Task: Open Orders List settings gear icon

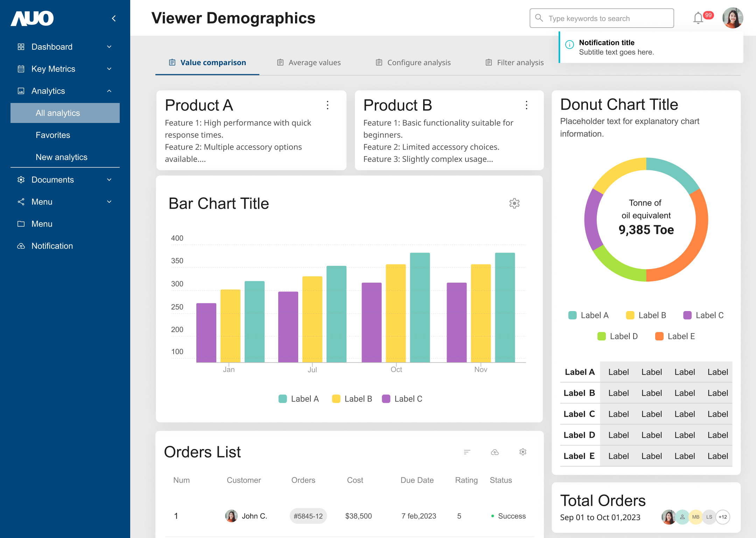Action: click(x=523, y=452)
